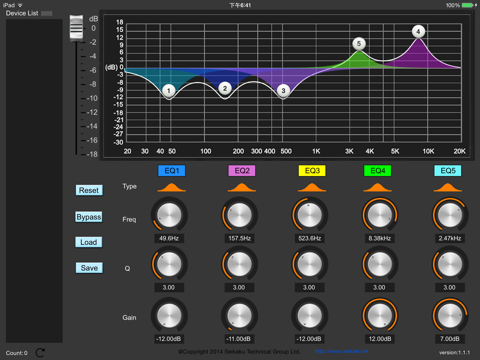The width and height of the screenshot is (480, 360).
Task: Select EQ band node 3 on graph
Action: [x=283, y=90]
